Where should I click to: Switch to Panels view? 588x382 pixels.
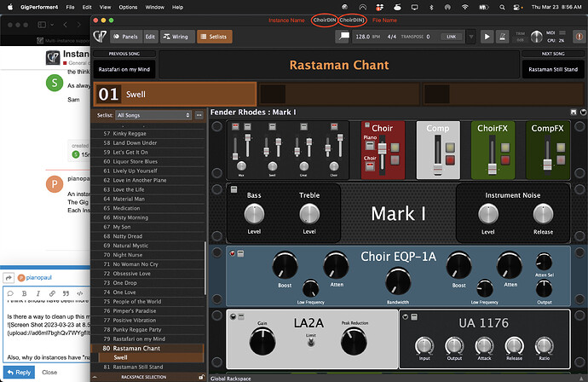(x=125, y=37)
